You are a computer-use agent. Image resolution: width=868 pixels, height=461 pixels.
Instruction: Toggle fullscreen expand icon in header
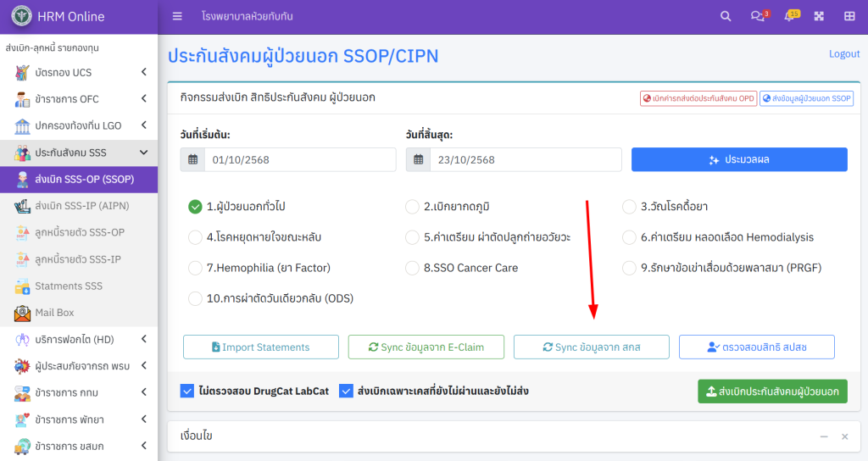pyautogui.click(x=819, y=16)
